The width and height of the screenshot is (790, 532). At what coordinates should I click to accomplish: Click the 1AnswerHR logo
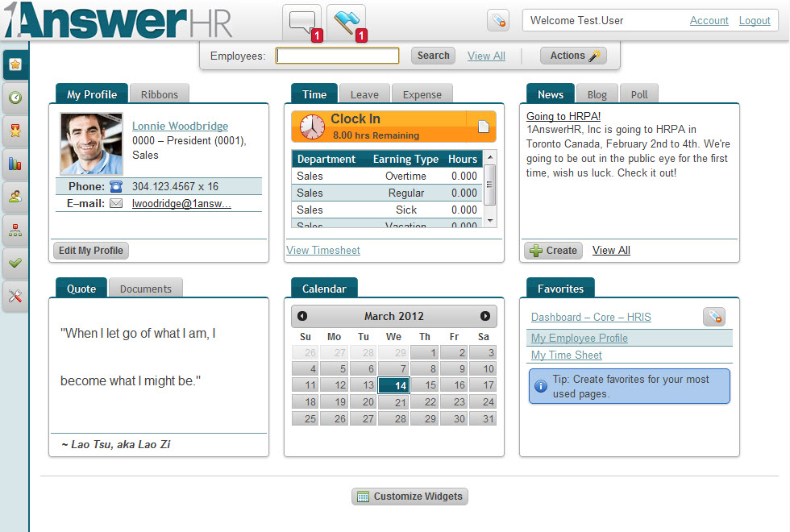point(119,21)
